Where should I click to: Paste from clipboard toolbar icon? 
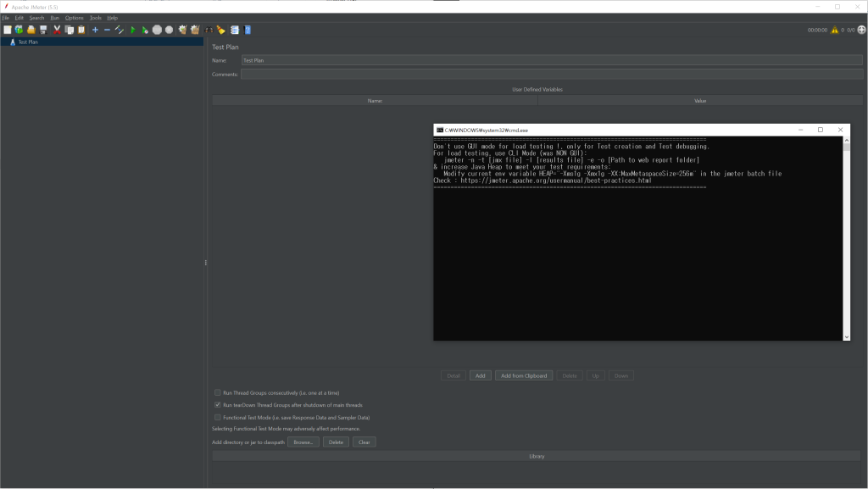[x=81, y=30]
